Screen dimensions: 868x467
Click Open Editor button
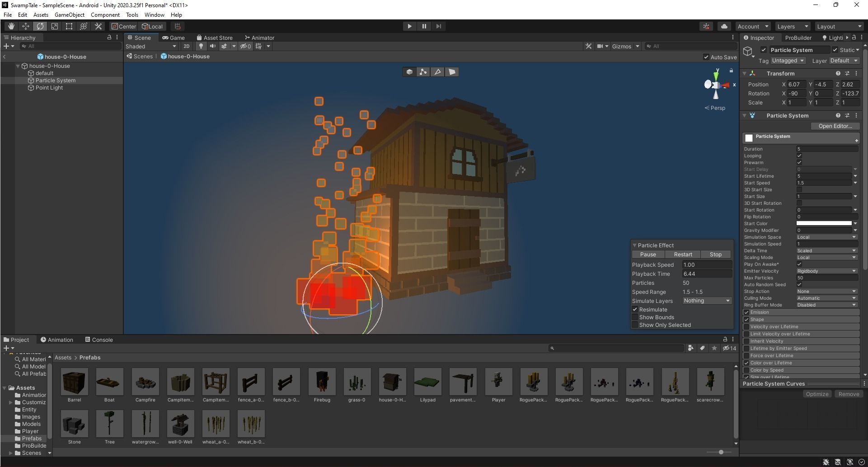click(835, 126)
